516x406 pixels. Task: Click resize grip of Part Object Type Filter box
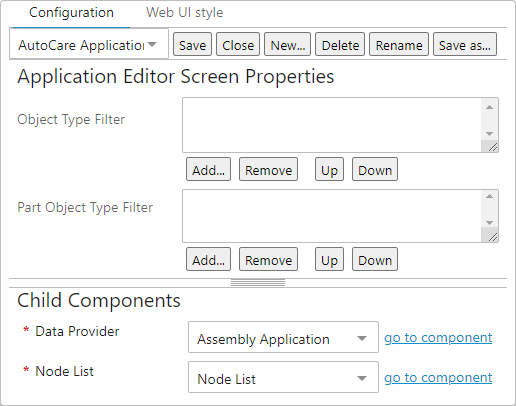tap(493, 237)
